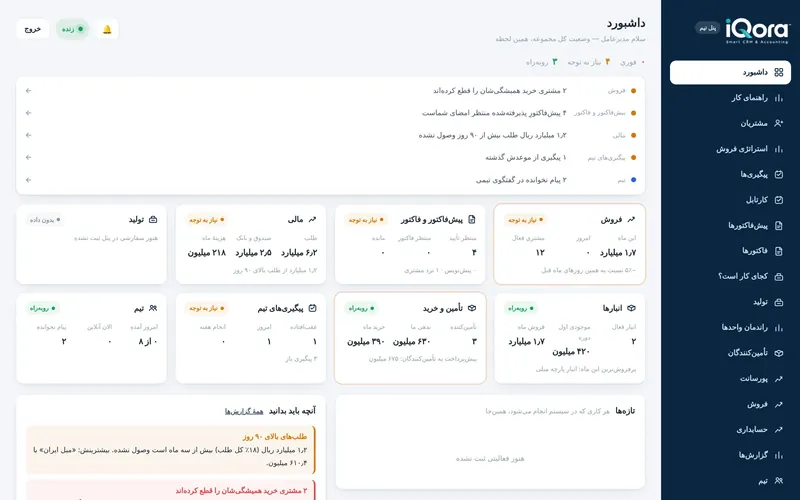Open arrow of the پیش‌فاکتور پذیرفته‌شده alert row
The width and height of the screenshot is (800, 500).
(x=29, y=113)
